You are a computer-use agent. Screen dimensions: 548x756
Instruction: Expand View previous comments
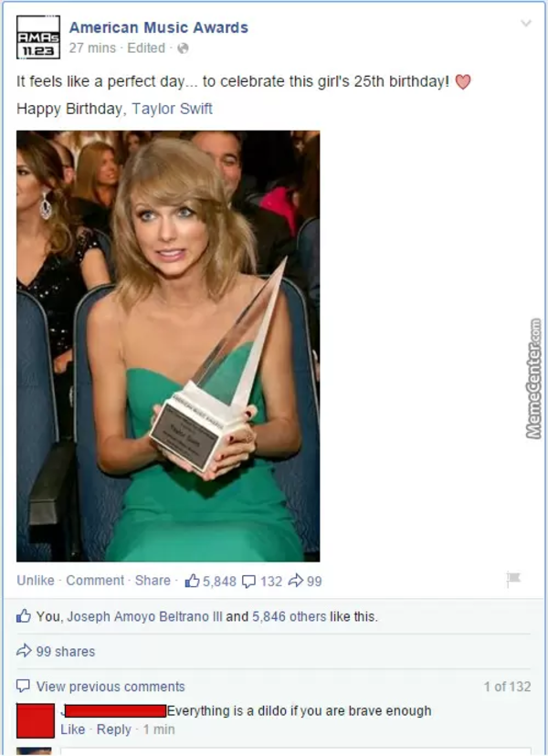(111, 686)
